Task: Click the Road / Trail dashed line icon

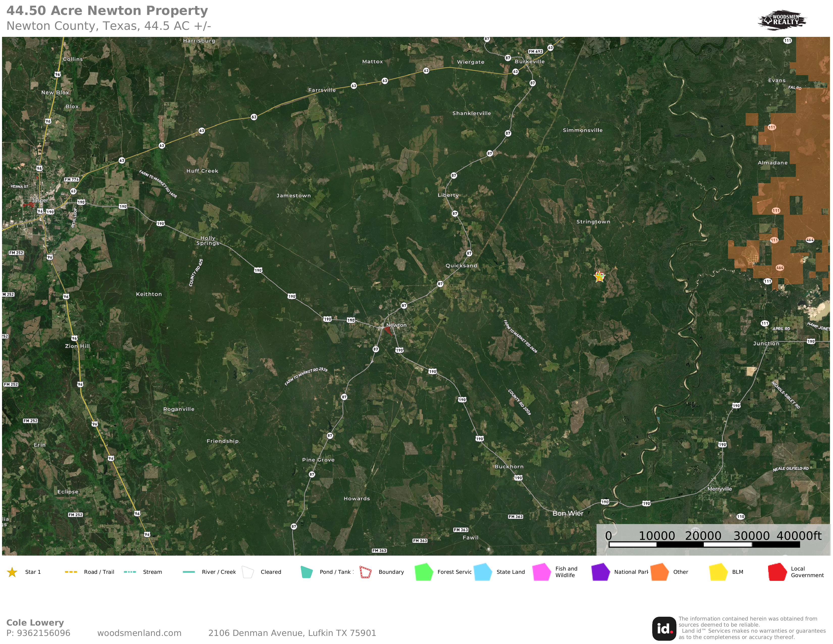Action: click(x=71, y=572)
